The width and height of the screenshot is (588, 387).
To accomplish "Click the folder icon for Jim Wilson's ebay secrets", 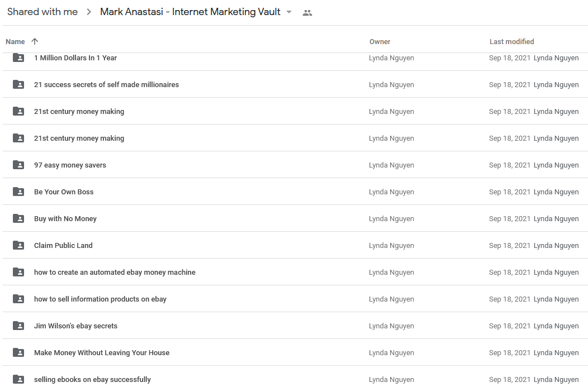I will tap(18, 326).
